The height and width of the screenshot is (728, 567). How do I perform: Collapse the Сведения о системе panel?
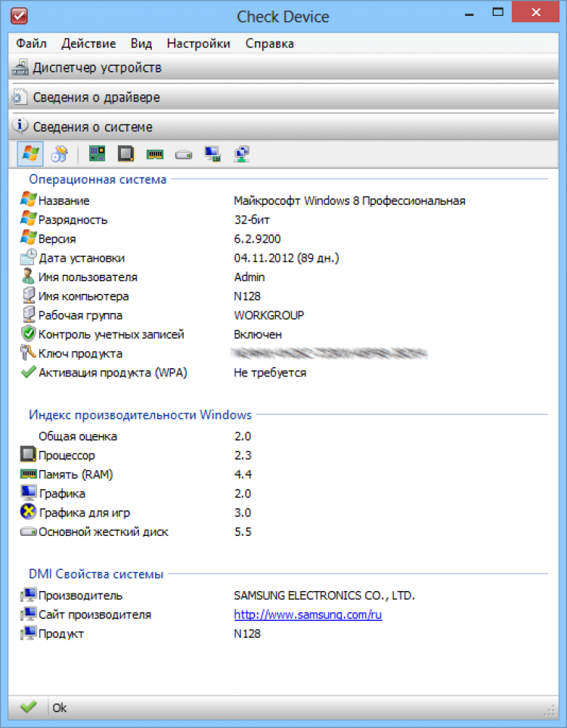[283, 127]
